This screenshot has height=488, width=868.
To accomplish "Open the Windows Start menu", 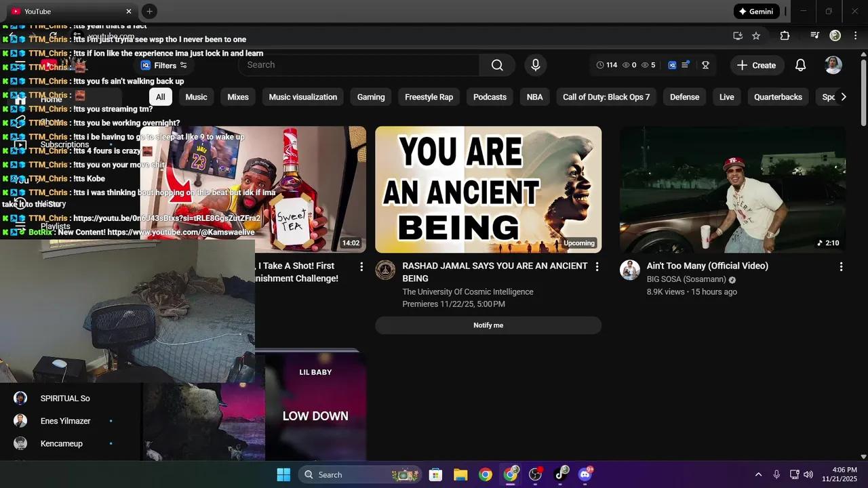I will pyautogui.click(x=283, y=474).
